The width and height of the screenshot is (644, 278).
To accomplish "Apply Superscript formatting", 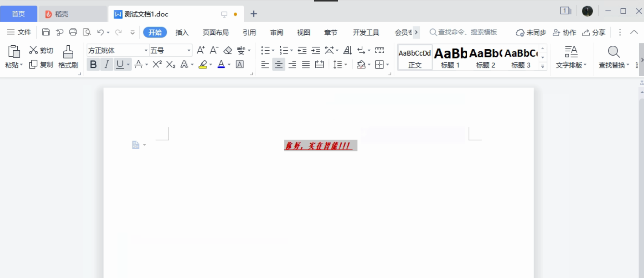I will (x=157, y=65).
